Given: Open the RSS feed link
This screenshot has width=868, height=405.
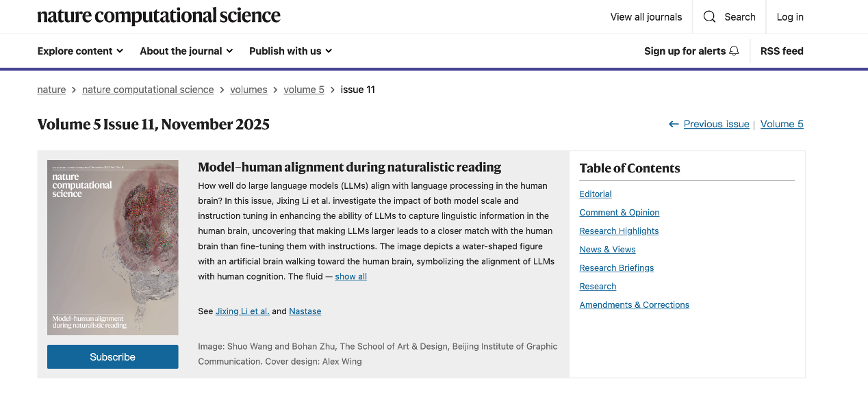Looking at the screenshot, I should tap(782, 51).
